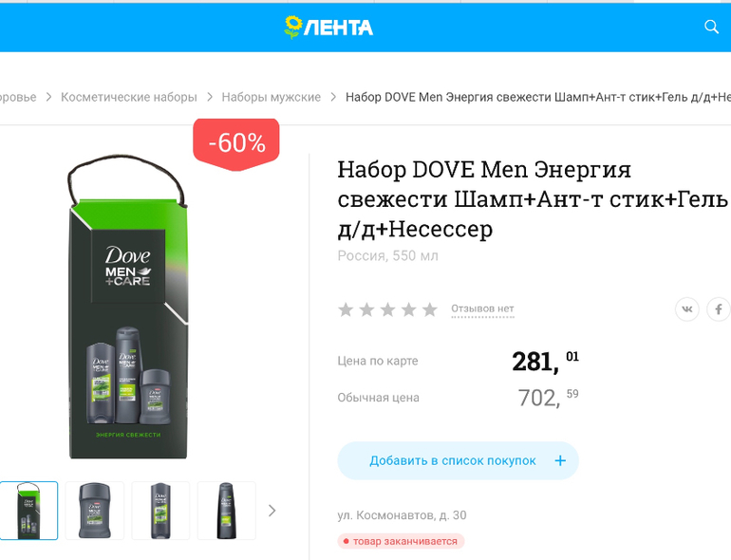Viewport: 731px width, 560px height.
Task: Share the product via the VK icon
Action: [x=687, y=309]
